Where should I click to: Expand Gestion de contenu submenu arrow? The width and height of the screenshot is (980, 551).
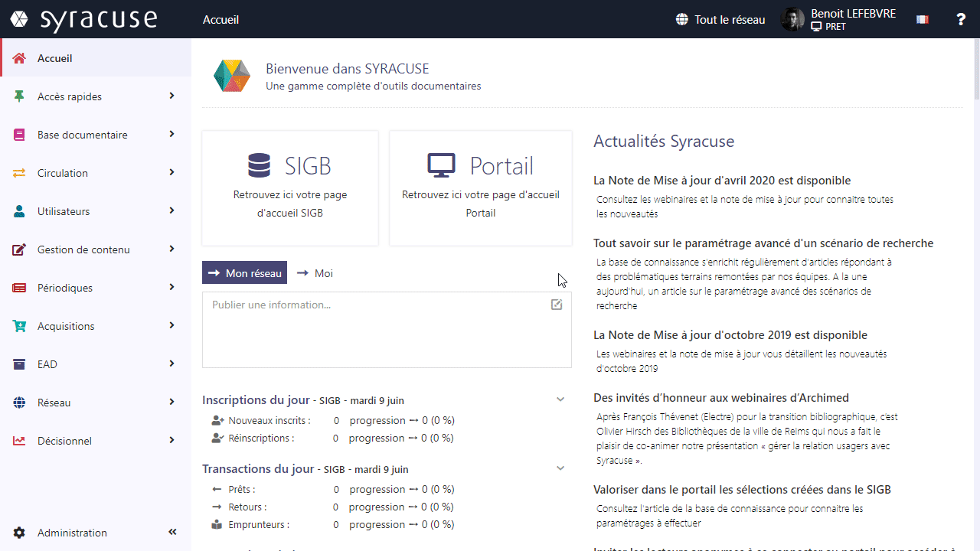coord(172,249)
